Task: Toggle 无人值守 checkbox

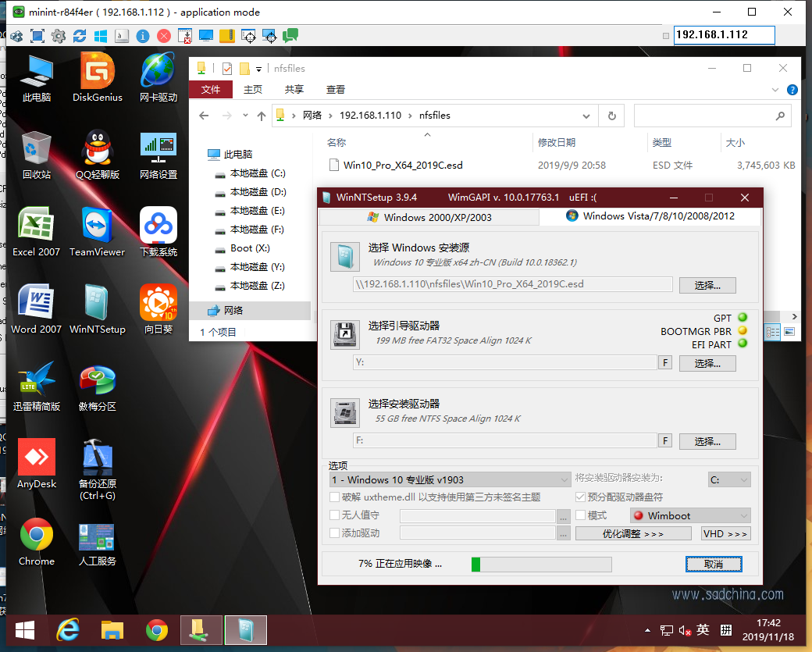Action: click(334, 515)
